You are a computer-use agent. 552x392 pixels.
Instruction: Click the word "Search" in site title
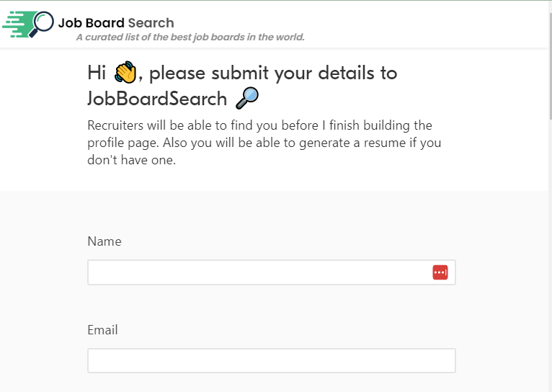tap(151, 23)
